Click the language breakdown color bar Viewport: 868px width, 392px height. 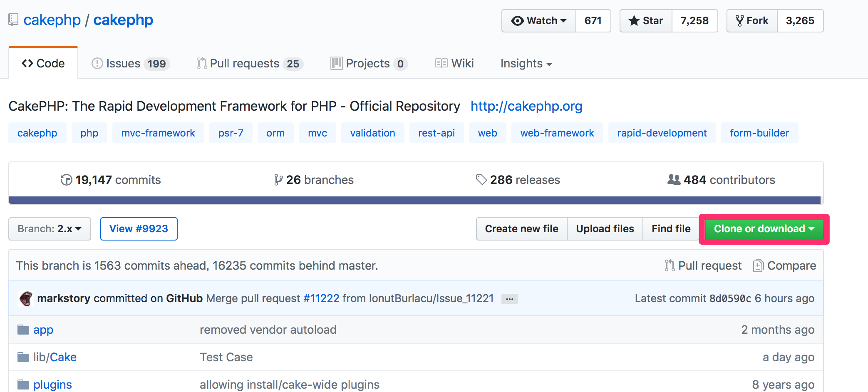[x=414, y=200]
